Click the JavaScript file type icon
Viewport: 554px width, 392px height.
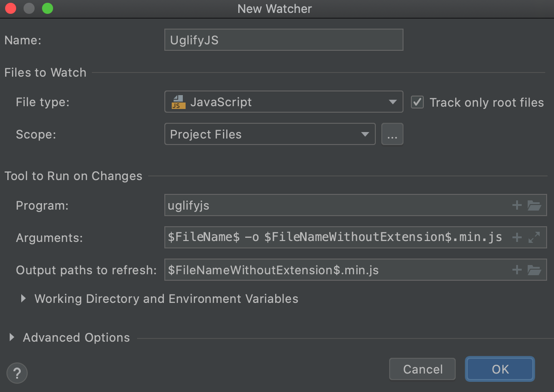179,102
